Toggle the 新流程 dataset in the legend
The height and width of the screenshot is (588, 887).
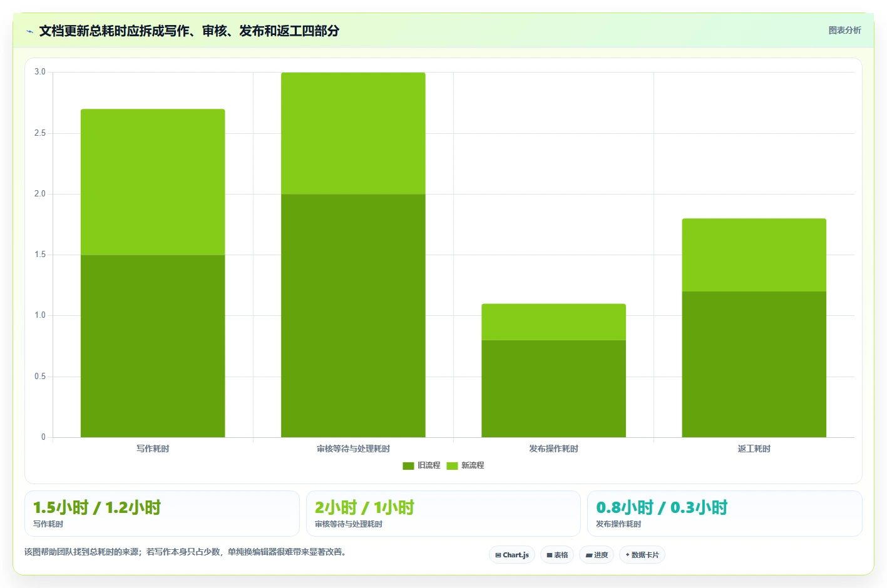465,465
